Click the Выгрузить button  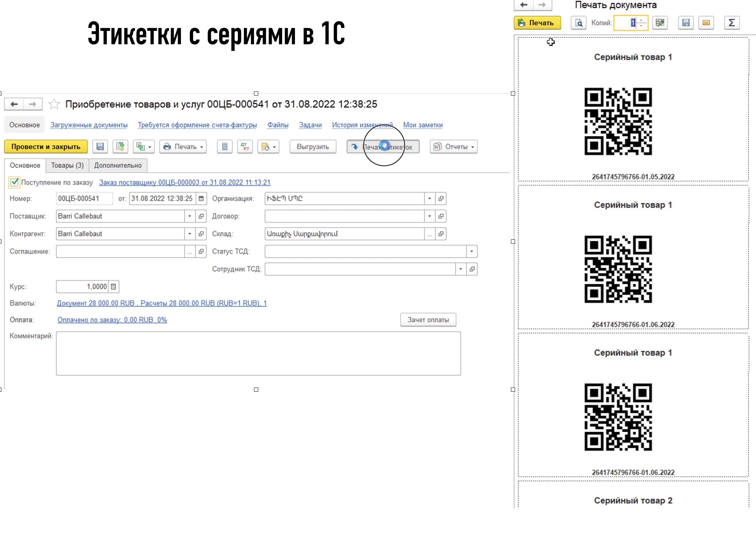[313, 147]
